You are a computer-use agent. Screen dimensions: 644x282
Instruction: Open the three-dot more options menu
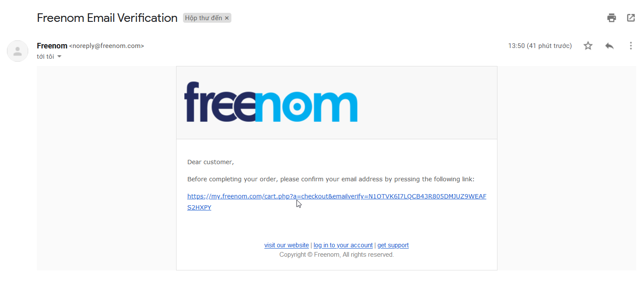(631, 46)
